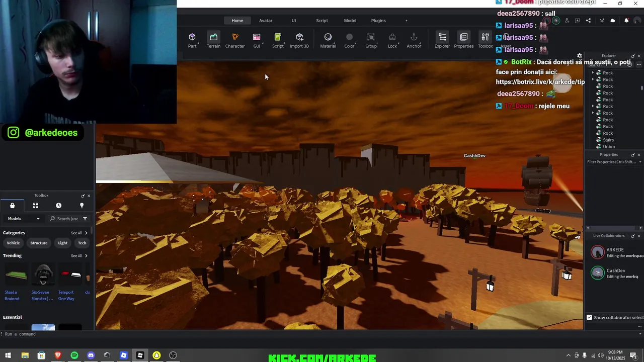Open the UI ribbon tab
644x362 pixels.
tap(294, 21)
